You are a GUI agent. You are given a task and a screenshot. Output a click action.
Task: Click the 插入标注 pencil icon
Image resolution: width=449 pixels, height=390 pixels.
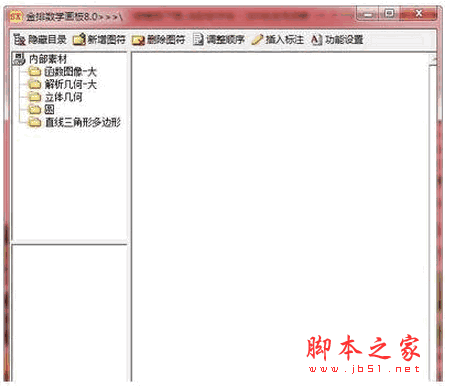click(257, 40)
